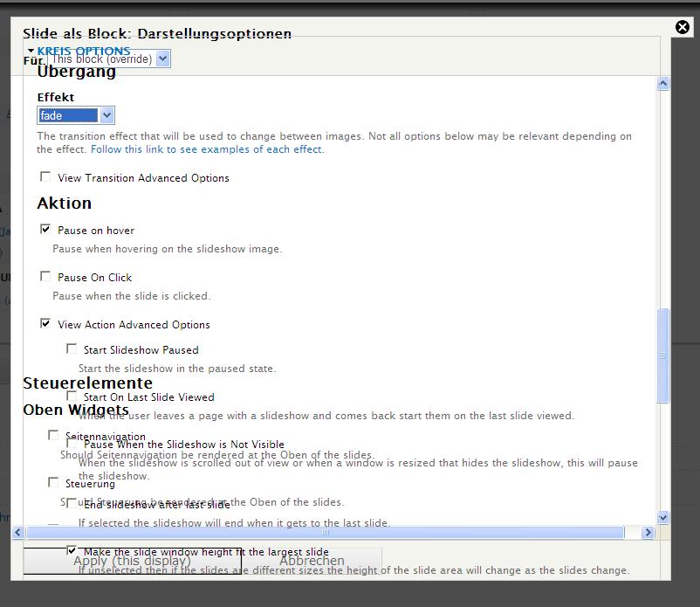The height and width of the screenshot is (607, 700).
Task: Uncheck Pause on hover
Action: 45,229
